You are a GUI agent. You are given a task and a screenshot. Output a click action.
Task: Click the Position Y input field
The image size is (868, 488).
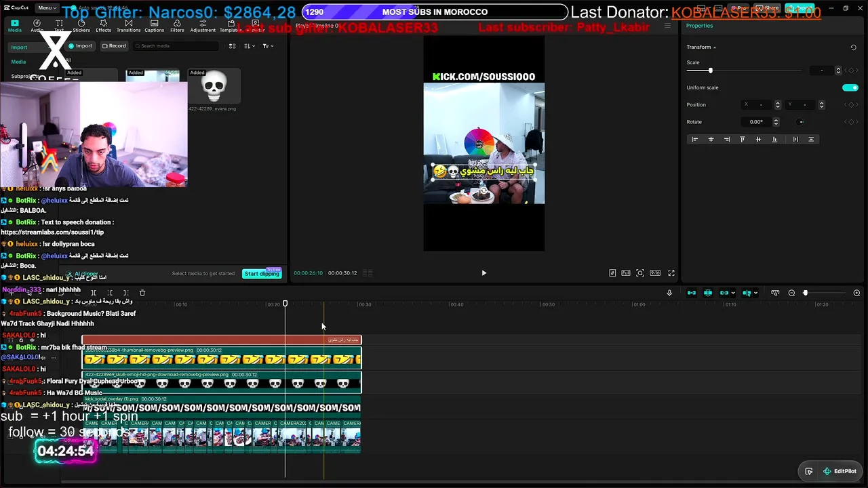pyautogui.click(x=802, y=105)
